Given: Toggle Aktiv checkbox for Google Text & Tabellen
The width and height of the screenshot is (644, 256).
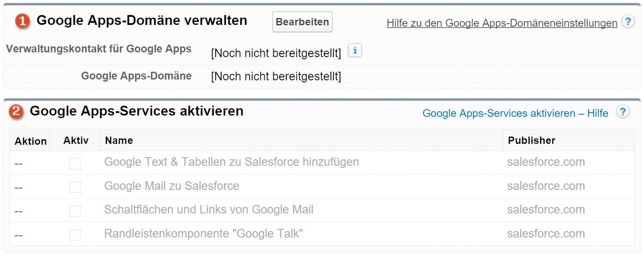Looking at the screenshot, I should point(75,164).
